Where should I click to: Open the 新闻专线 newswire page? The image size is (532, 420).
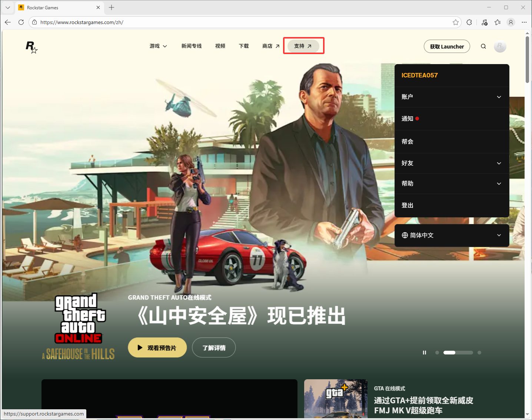[192, 46]
